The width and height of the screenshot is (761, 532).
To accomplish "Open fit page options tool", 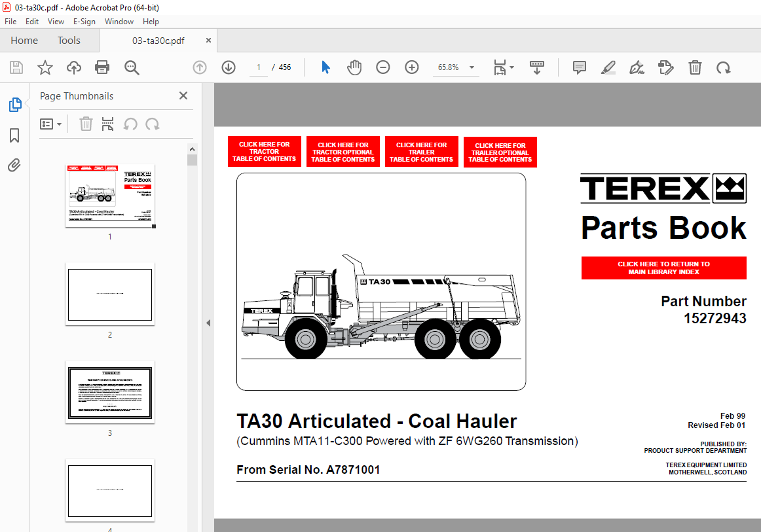I will click(x=503, y=67).
